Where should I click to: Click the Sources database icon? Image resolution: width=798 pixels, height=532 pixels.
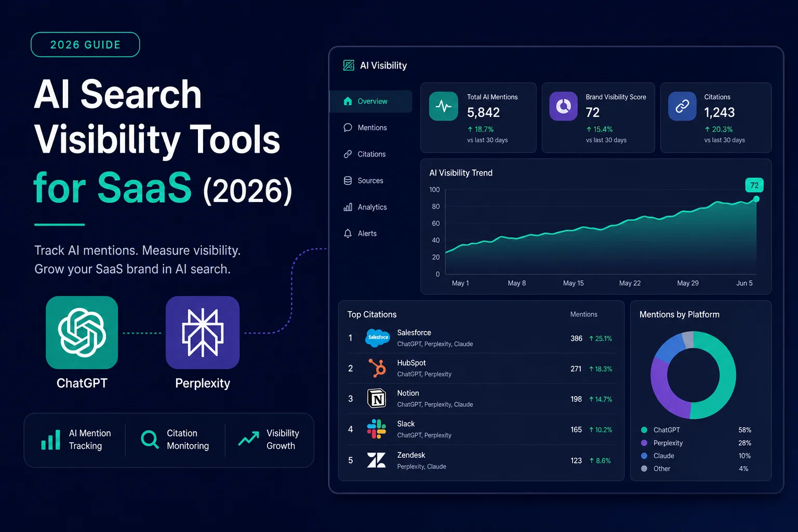[348, 181]
